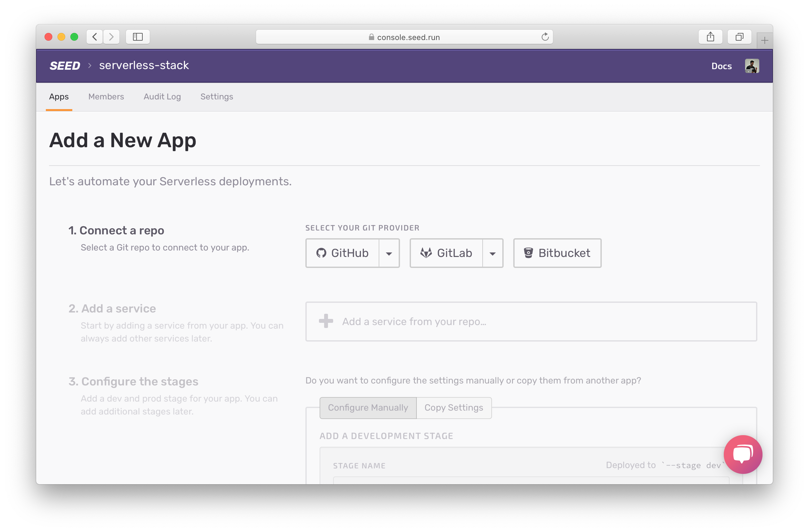Toggle the Safari sidebar icon
This screenshot has height=532, width=809.
[x=138, y=37]
